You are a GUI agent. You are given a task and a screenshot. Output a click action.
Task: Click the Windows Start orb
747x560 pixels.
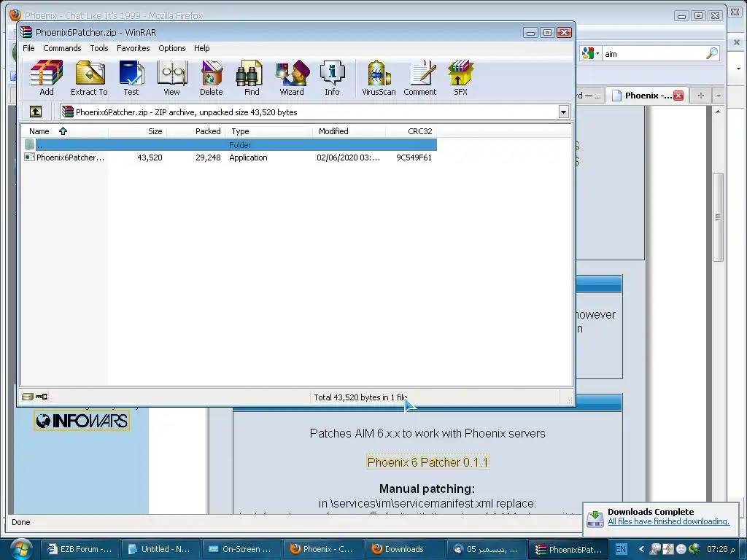(20, 548)
